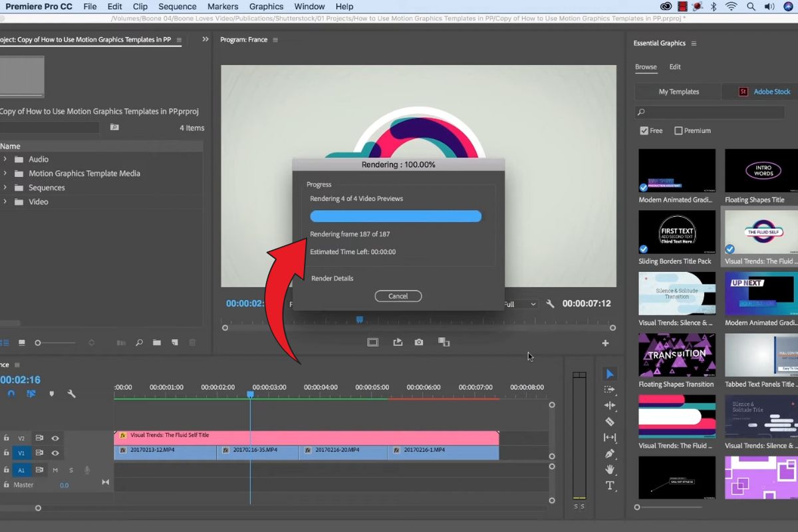Select the Floating Shapes Title template thumbnail
Image resolution: width=798 pixels, height=532 pixels.
[761, 171]
